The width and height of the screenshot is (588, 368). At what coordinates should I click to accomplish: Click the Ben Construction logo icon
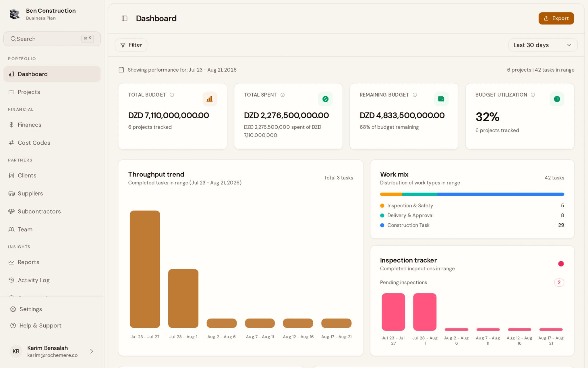14,14
